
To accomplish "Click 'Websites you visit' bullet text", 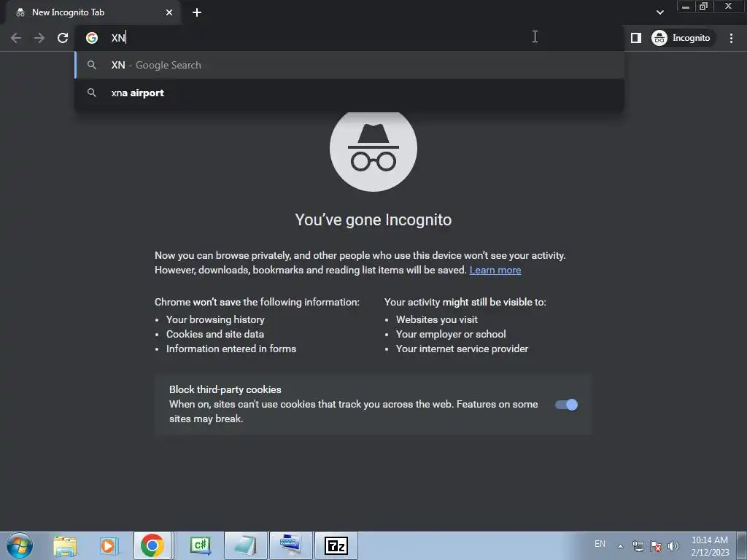I will [437, 319].
